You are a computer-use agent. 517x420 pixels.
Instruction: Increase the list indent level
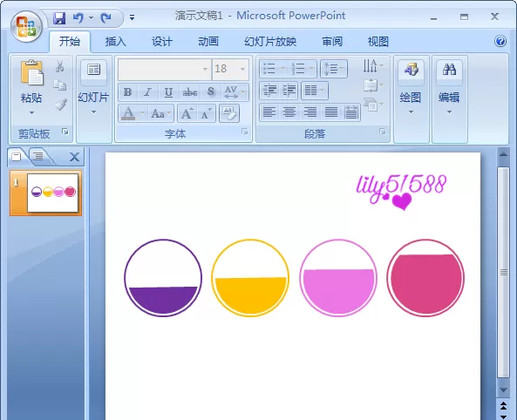[x=289, y=91]
